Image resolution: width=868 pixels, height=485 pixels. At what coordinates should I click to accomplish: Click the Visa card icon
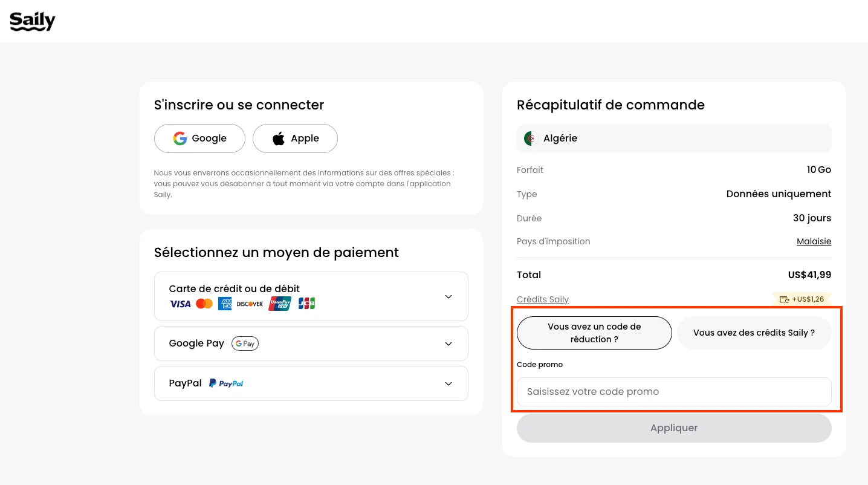pos(180,304)
